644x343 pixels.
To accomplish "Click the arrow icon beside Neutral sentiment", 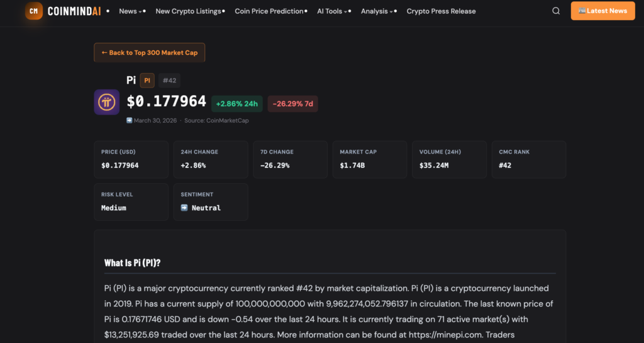I will click(184, 208).
